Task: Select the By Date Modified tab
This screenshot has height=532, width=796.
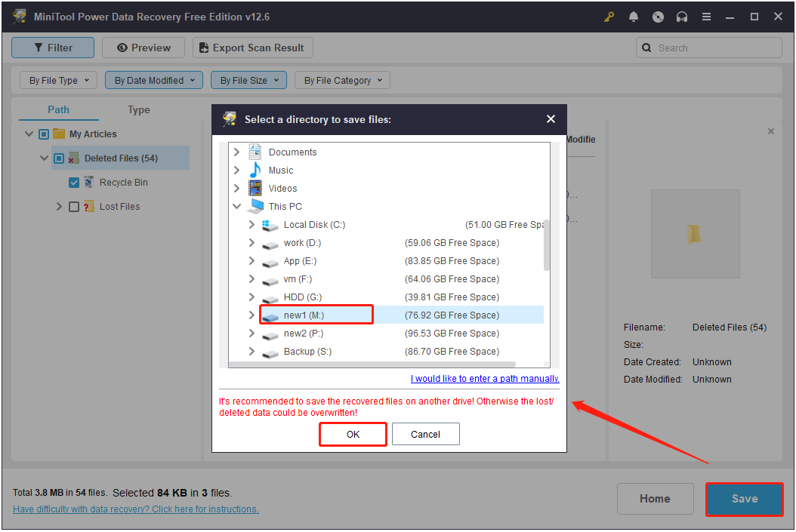Action: point(153,79)
